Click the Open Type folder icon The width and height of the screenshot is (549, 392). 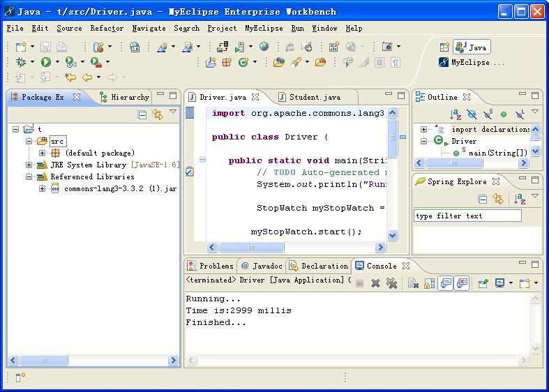pos(279,62)
